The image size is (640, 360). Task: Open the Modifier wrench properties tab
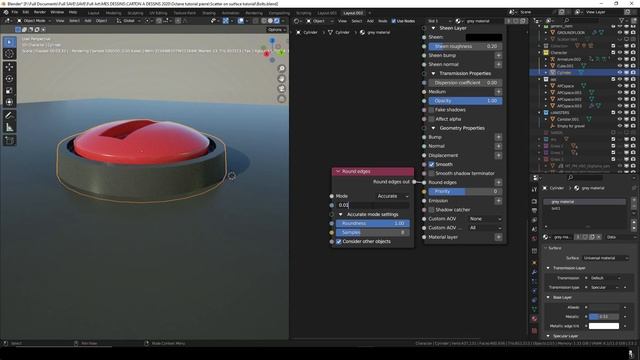point(534,272)
